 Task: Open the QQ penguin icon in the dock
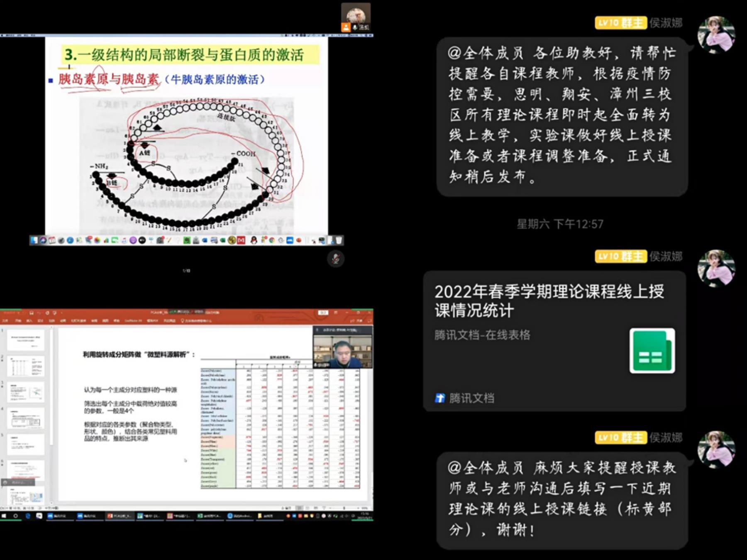point(254,240)
